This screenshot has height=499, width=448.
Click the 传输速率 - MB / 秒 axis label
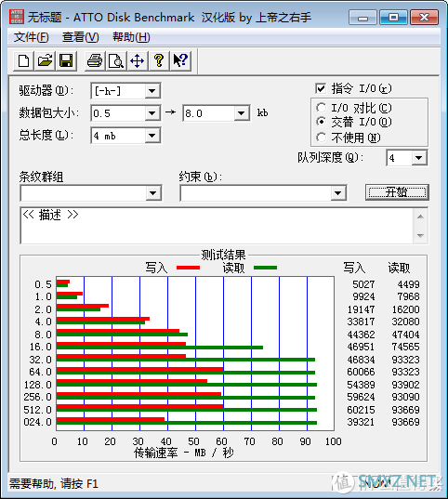pyautogui.click(x=184, y=453)
